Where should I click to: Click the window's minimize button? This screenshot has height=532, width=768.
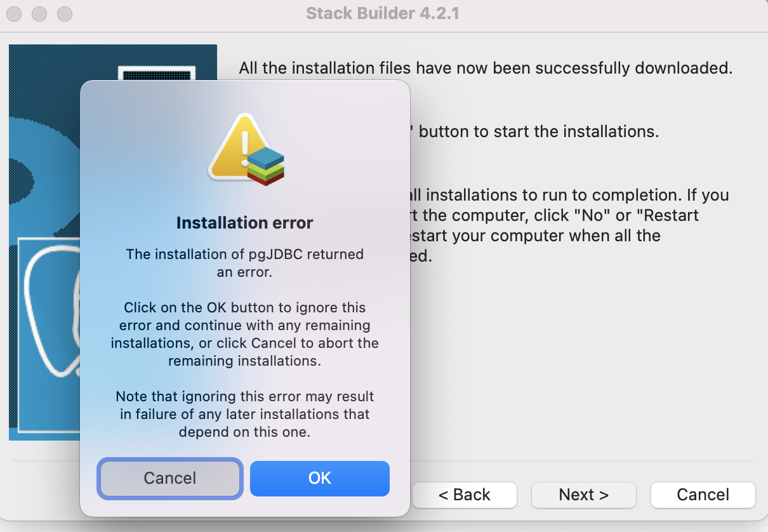coord(39,13)
